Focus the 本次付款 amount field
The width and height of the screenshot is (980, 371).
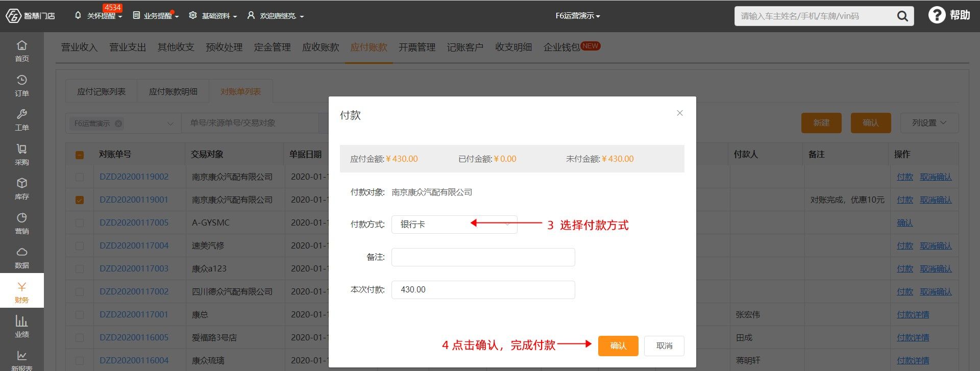[x=483, y=290]
